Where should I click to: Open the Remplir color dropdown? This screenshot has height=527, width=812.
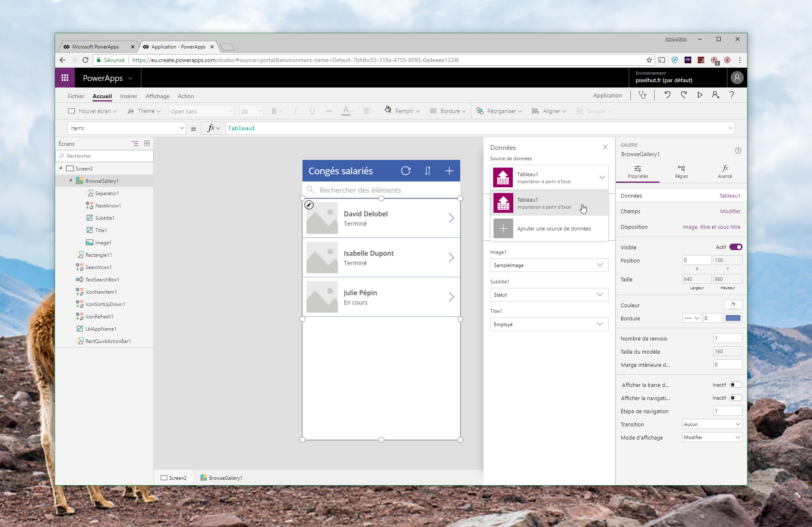402,111
